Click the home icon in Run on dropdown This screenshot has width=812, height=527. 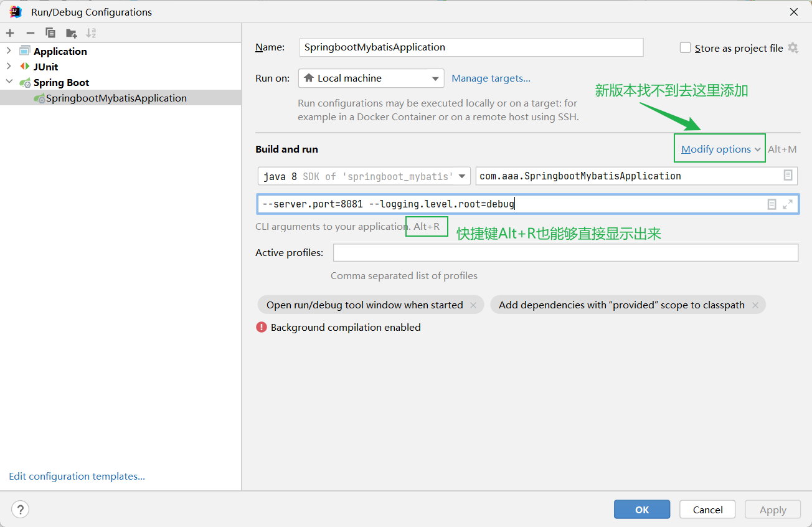click(x=308, y=78)
